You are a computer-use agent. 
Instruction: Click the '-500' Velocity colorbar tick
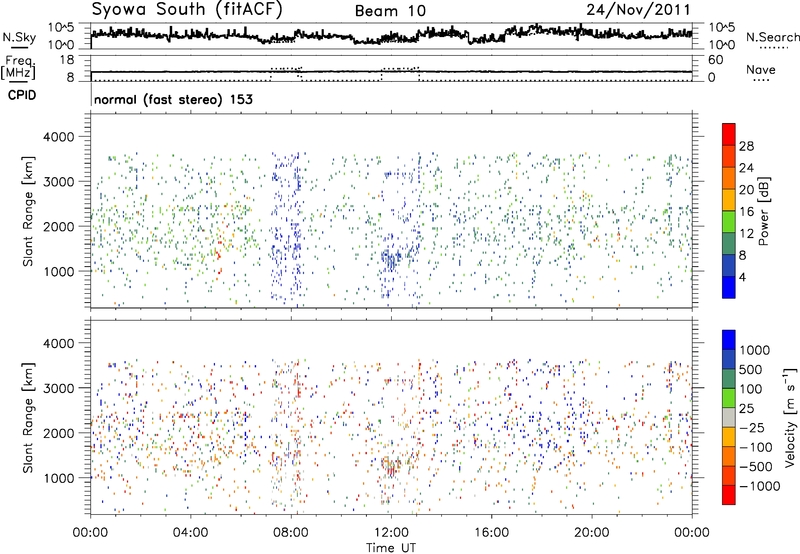tap(756, 466)
